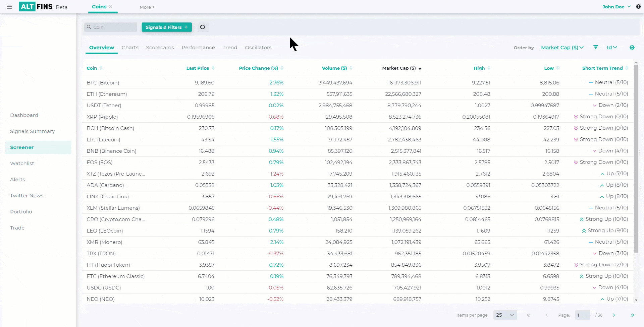Switch to the Scorecards tab
This screenshot has height=327, width=644.
(160, 48)
